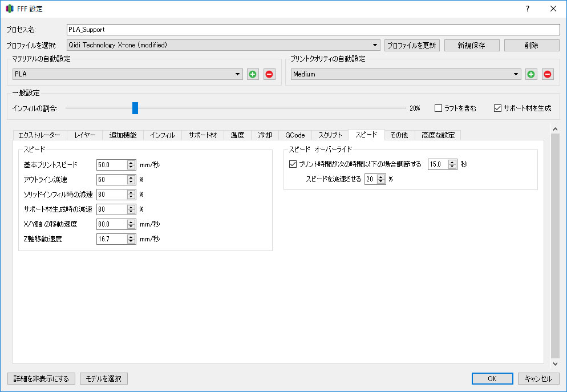Click the red remove material preset icon
Image resolution: width=567 pixels, height=392 pixels.
[x=269, y=74]
